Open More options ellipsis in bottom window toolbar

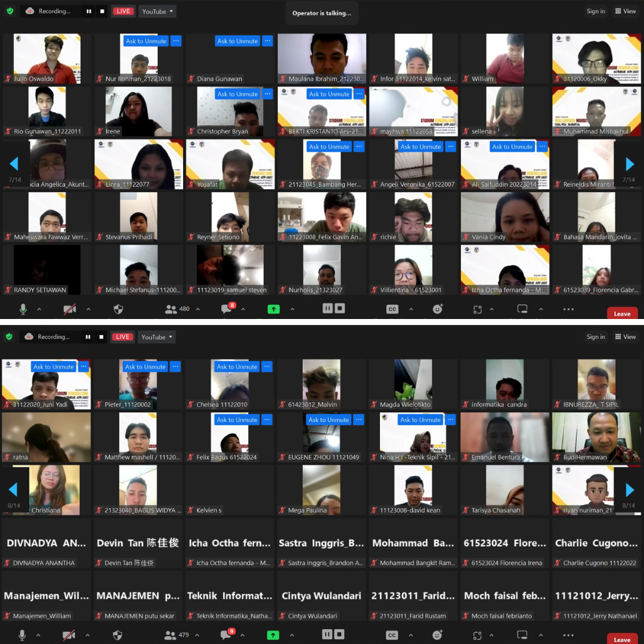(568, 635)
